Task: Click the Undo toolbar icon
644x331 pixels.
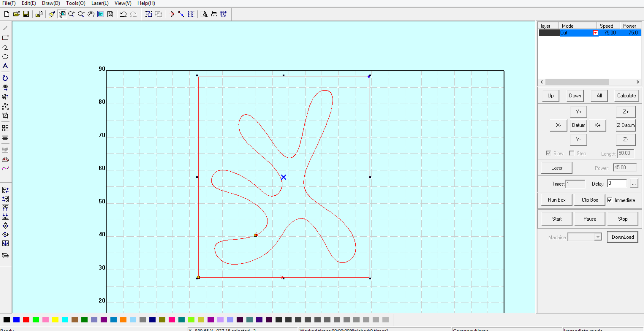Action: (123, 14)
